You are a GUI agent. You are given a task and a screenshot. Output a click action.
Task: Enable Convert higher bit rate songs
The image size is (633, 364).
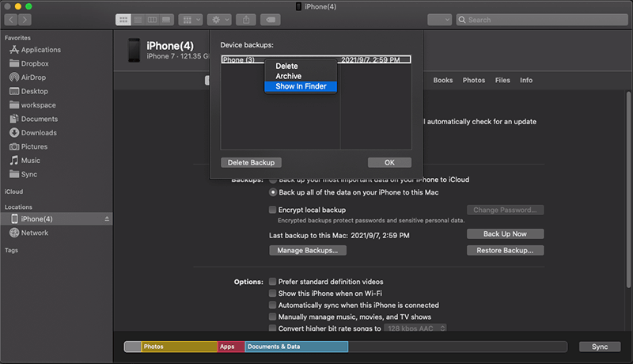[x=272, y=328]
